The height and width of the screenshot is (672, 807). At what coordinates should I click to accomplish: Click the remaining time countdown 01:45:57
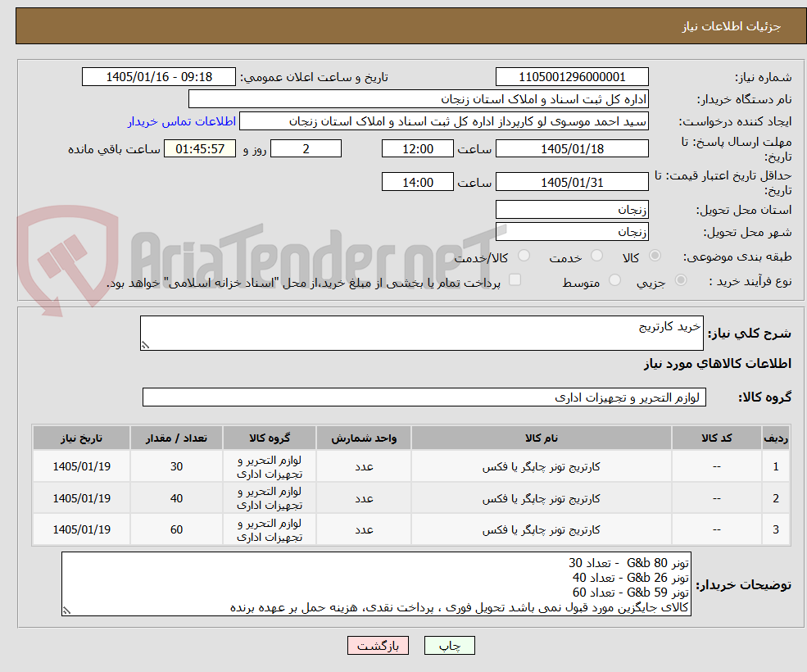[200, 149]
